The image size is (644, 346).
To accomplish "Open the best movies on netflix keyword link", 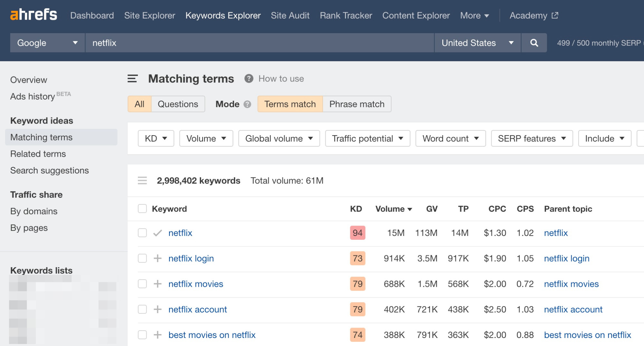I will point(212,335).
